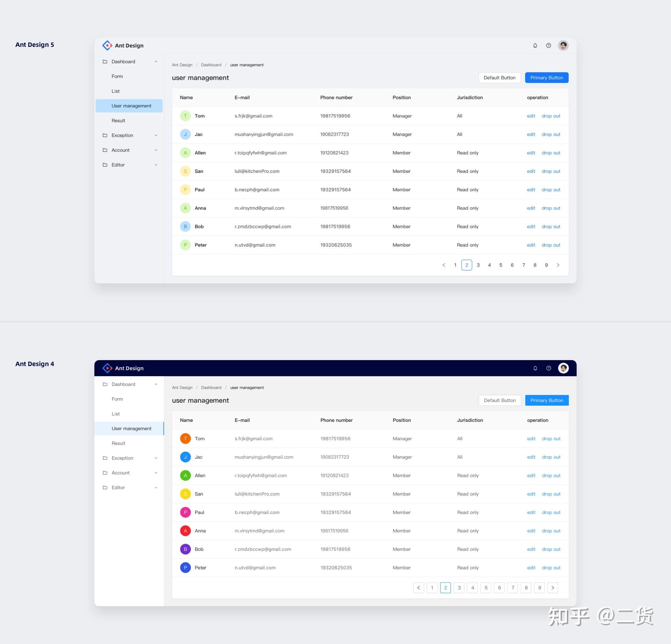The width and height of the screenshot is (671, 644).
Task: Collapse the Dashboard menu chevron in the Ant Design 5 sidebar
Action: (x=156, y=62)
